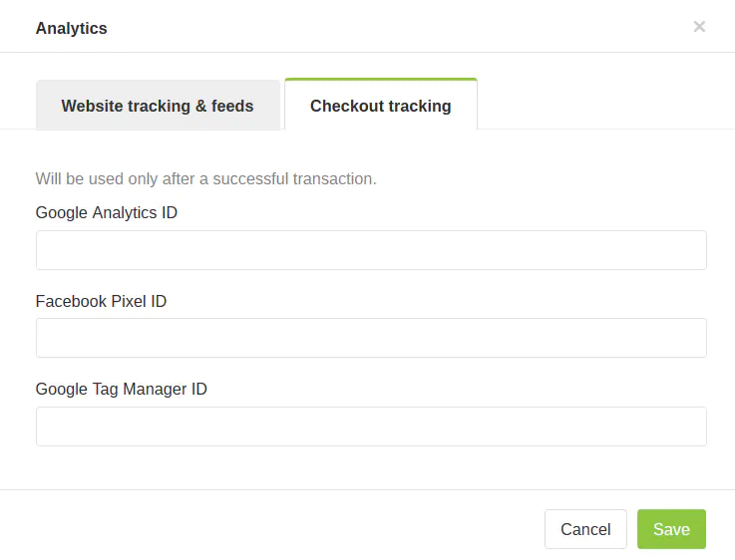Click the active Checkout tracking tab label
This screenshot has width=735, height=560.
point(381,106)
